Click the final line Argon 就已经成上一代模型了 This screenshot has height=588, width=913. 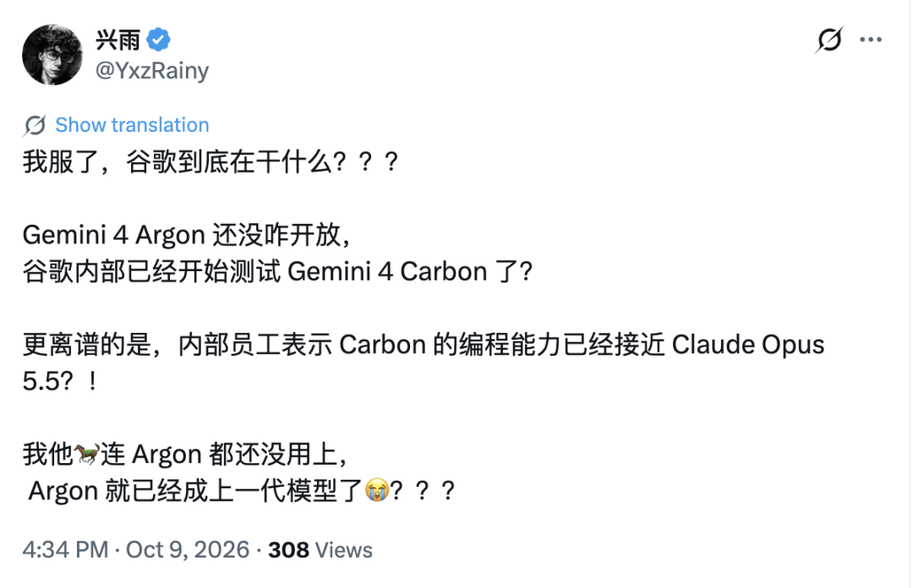coord(196,491)
